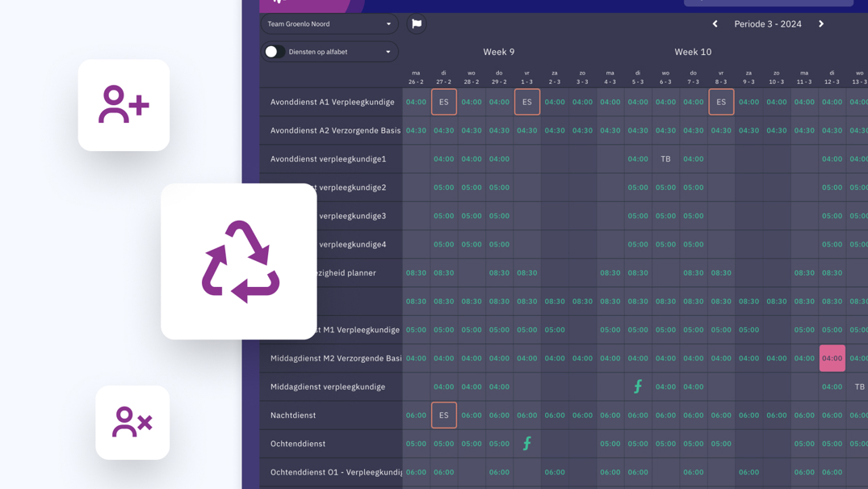The image size is (868, 489).
Task: Click the green f symbol in Ochtenddienst row
Action: pos(527,444)
